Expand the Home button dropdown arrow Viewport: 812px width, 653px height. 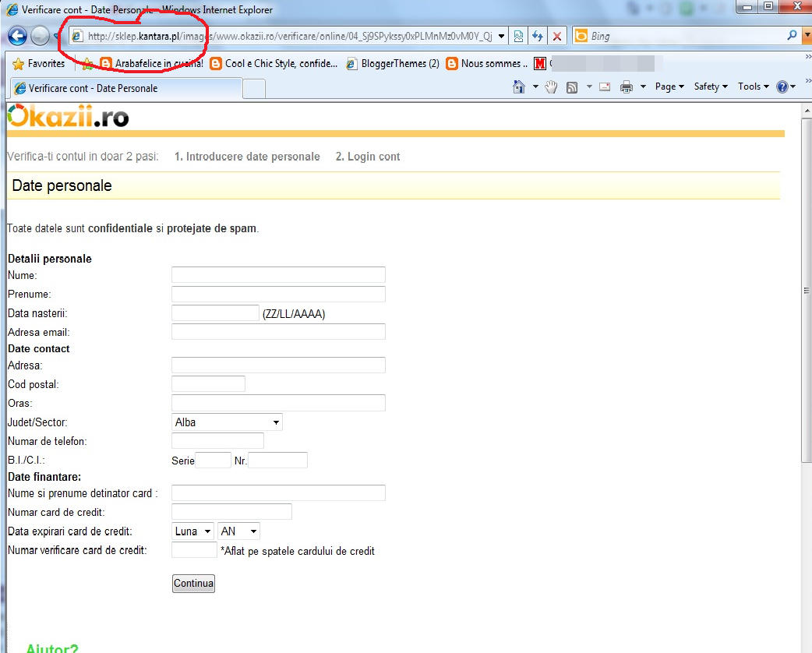(535, 86)
